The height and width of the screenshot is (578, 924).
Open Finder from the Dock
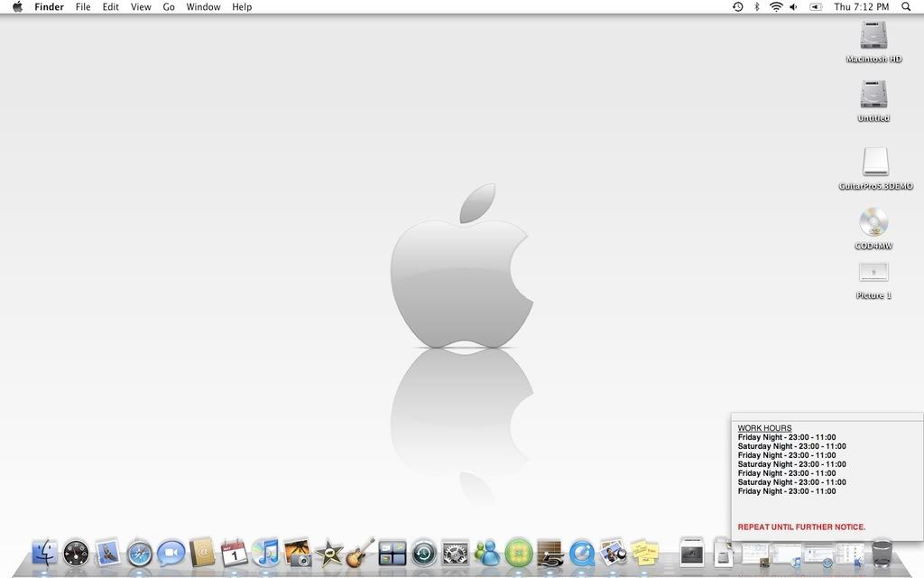(x=45, y=554)
